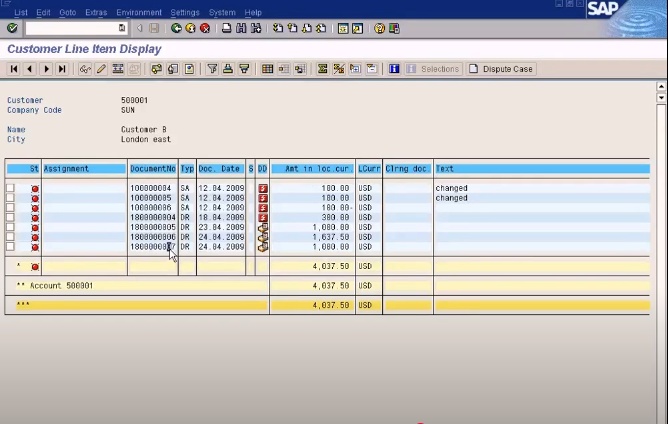Select the Assignment column header
668x424 pixels.
[x=84, y=169]
